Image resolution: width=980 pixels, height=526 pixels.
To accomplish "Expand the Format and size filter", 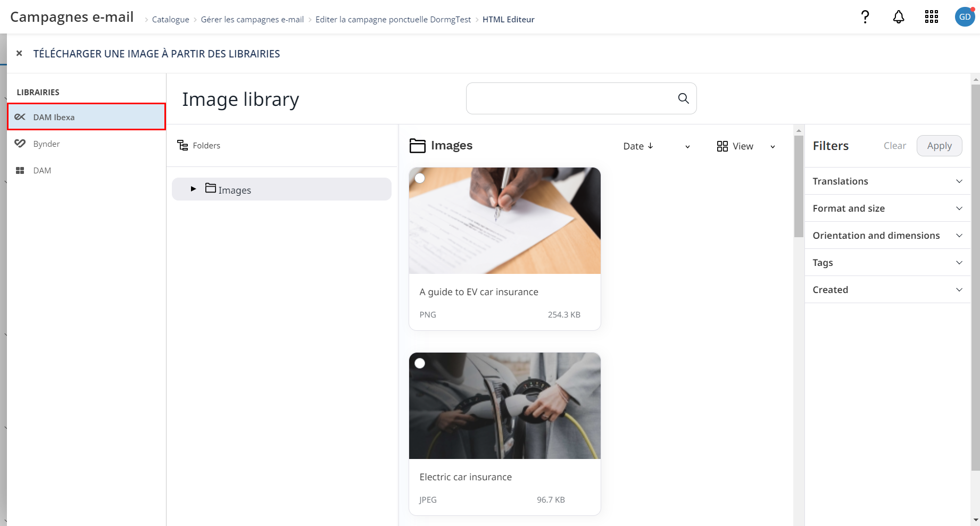I will coord(887,208).
